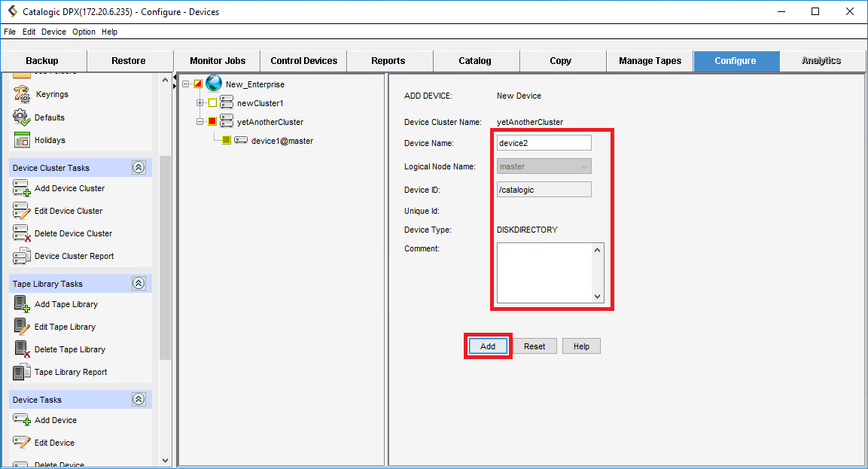Open the Keyrings icon in sidebar
This screenshot has height=469, width=868.
tap(21, 94)
